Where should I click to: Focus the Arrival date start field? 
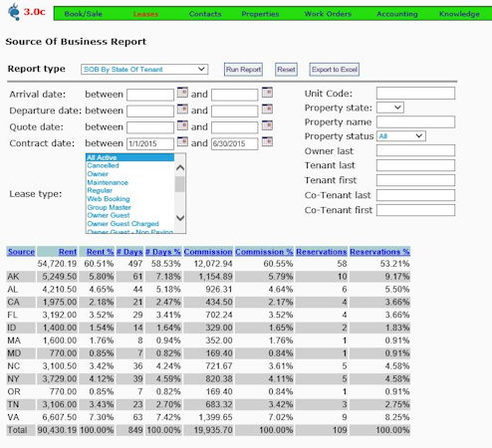click(x=150, y=95)
